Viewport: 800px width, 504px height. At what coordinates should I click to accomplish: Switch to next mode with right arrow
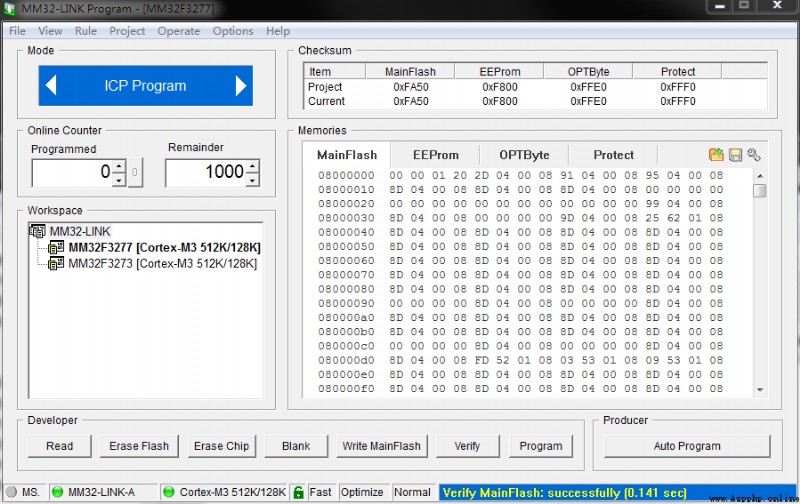click(241, 85)
